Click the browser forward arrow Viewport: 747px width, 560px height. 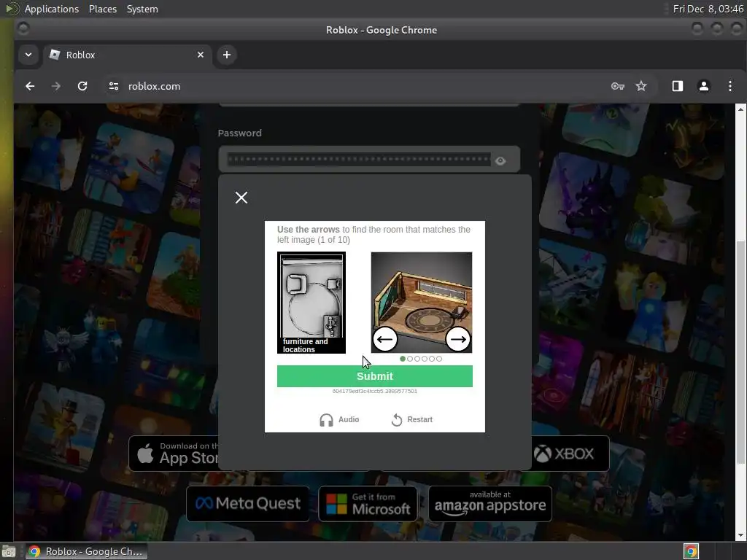pyautogui.click(x=55, y=86)
